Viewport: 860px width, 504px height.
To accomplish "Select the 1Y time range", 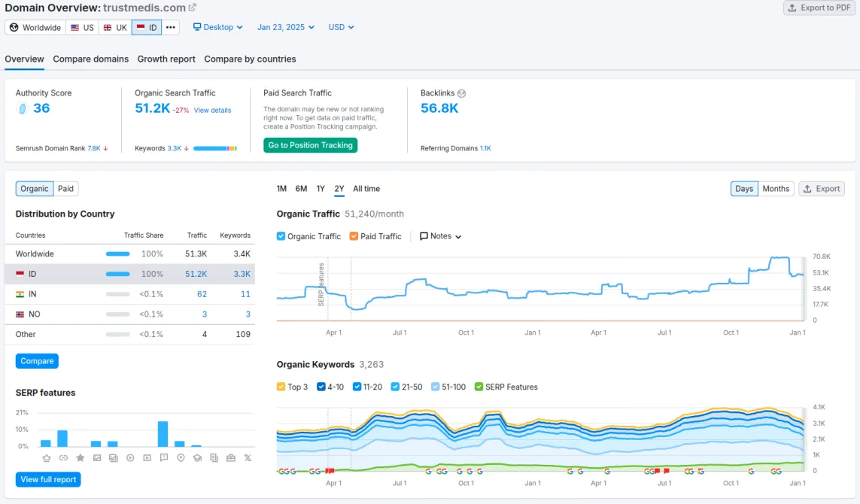I will pyautogui.click(x=321, y=189).
